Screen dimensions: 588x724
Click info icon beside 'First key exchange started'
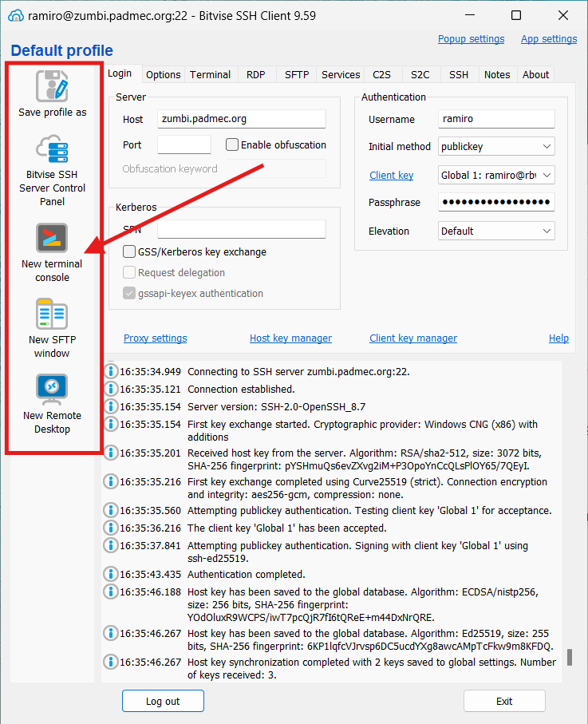pos(111,424)
